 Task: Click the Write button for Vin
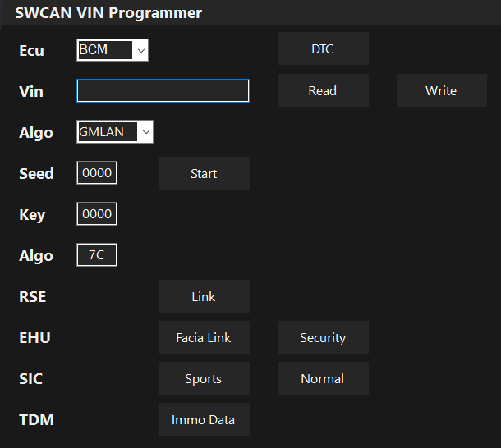[x=442, y=90]
